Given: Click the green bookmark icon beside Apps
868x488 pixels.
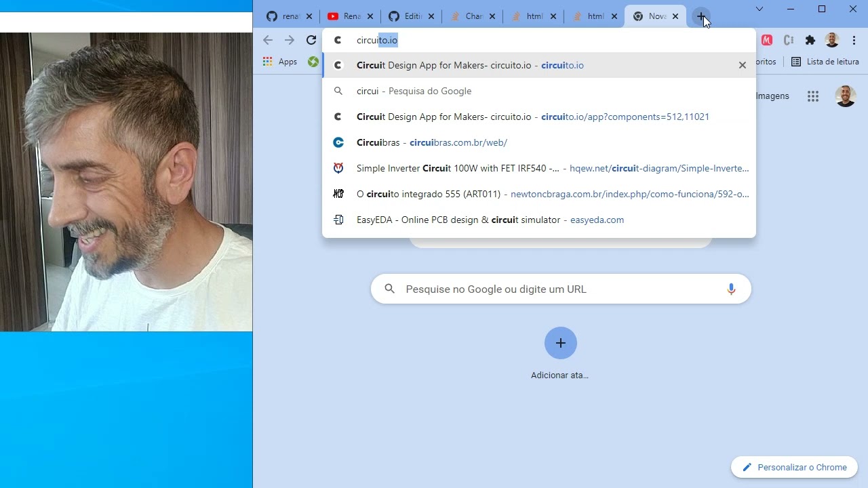Looking at the screenshot, I should [x=313, y=62].
